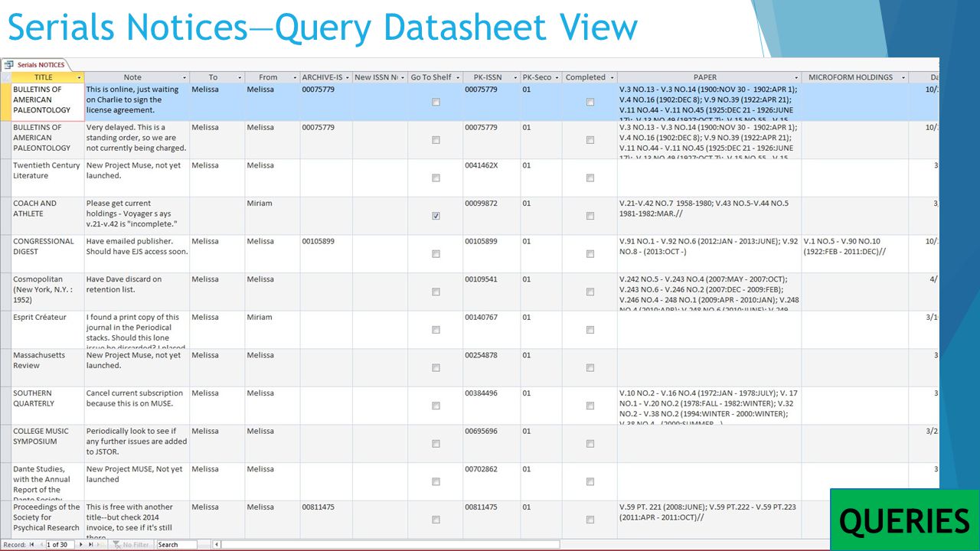Check Completed for Twentieth Century Literature
The image size is (980, 551).
click(x=590, y=178)
